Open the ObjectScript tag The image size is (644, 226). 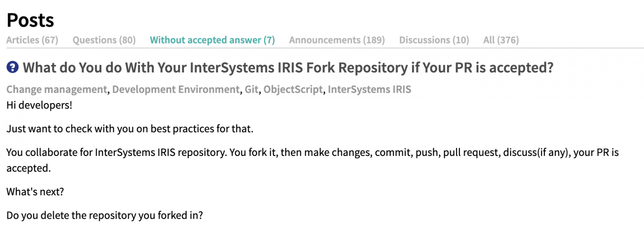[x=293, y=89]
